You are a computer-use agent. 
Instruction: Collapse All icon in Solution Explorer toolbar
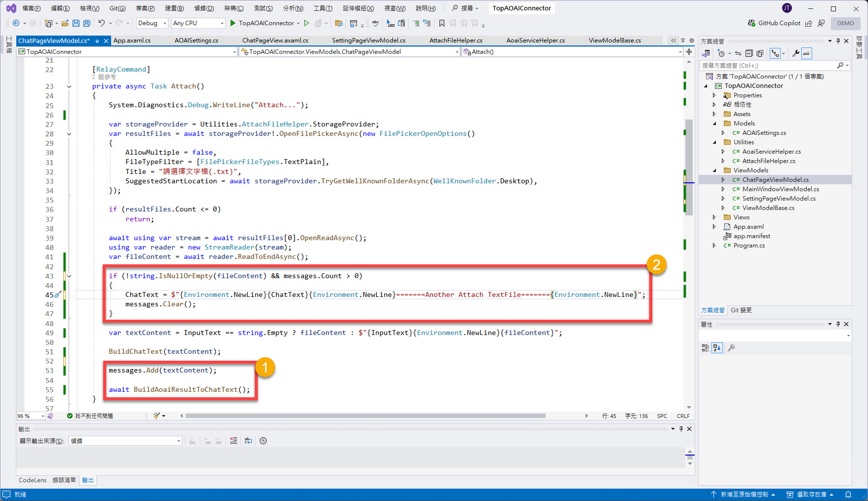coord(749,53)
